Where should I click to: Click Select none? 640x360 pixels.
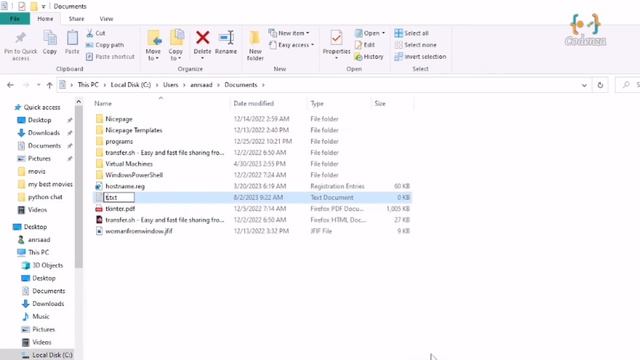click(416, 45)
